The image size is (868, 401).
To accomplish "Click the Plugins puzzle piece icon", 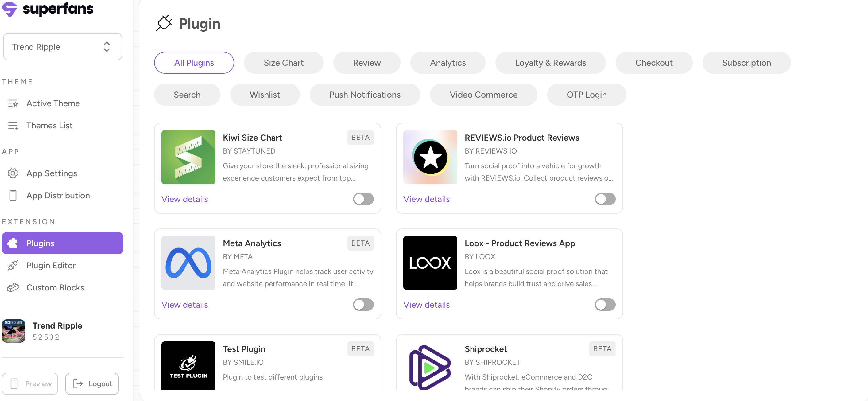I will 13,243.
